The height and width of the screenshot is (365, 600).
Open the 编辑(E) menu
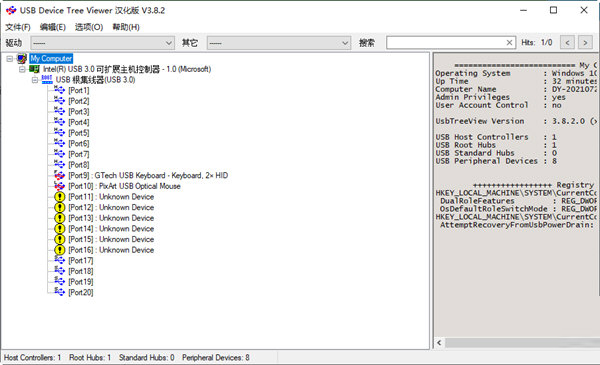(53, 27)
